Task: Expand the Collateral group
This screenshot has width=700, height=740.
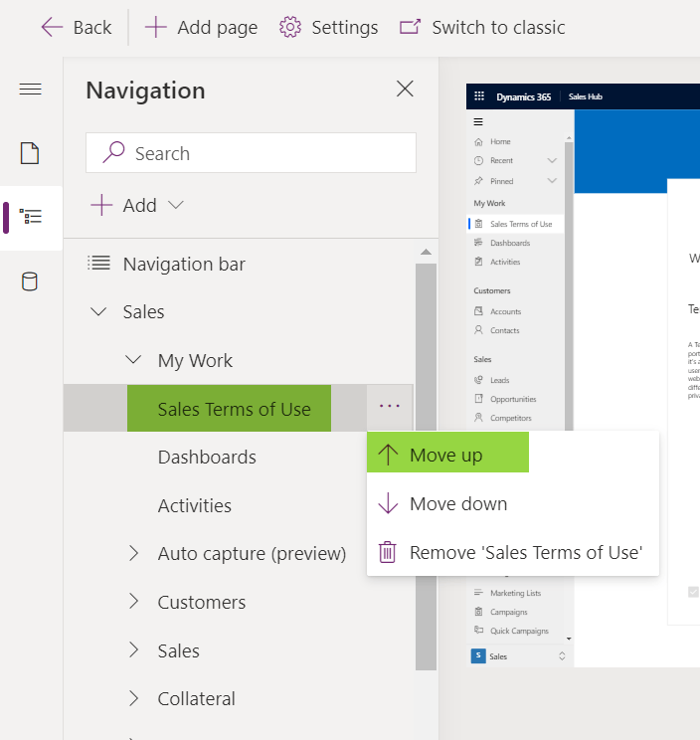Action: coord(133,698)
